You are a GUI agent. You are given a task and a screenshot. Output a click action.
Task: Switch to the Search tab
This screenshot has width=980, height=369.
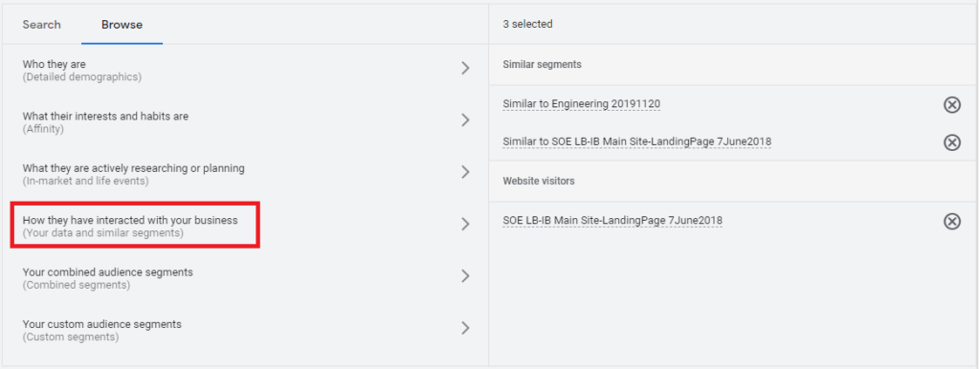point(42,25)
